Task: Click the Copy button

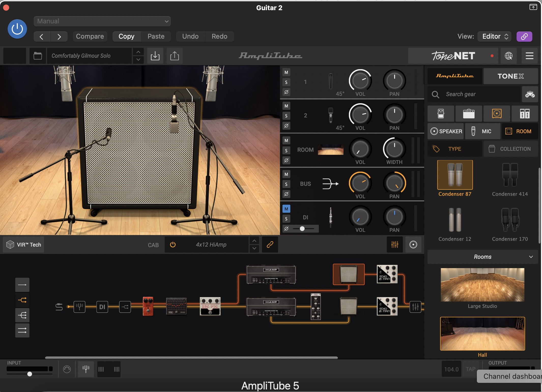Action: [x=126, y=37]
